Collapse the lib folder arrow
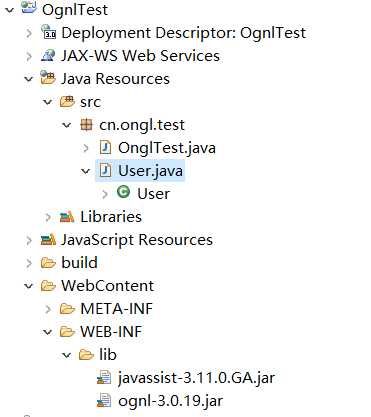Screen dimensions: 371x417 [67, 355]
